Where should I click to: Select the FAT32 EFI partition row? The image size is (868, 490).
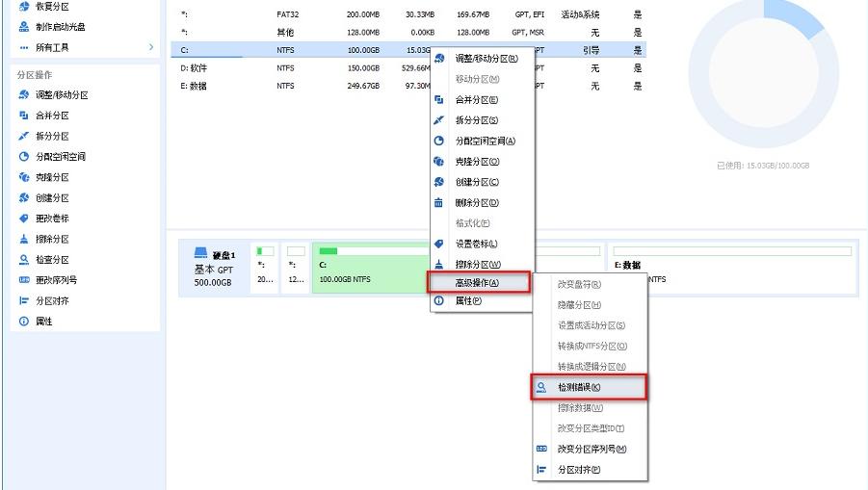408,14
